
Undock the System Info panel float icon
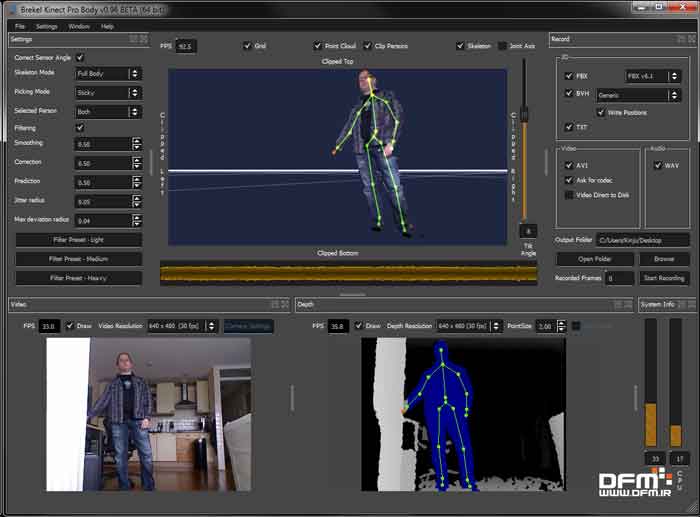[682, 304]
